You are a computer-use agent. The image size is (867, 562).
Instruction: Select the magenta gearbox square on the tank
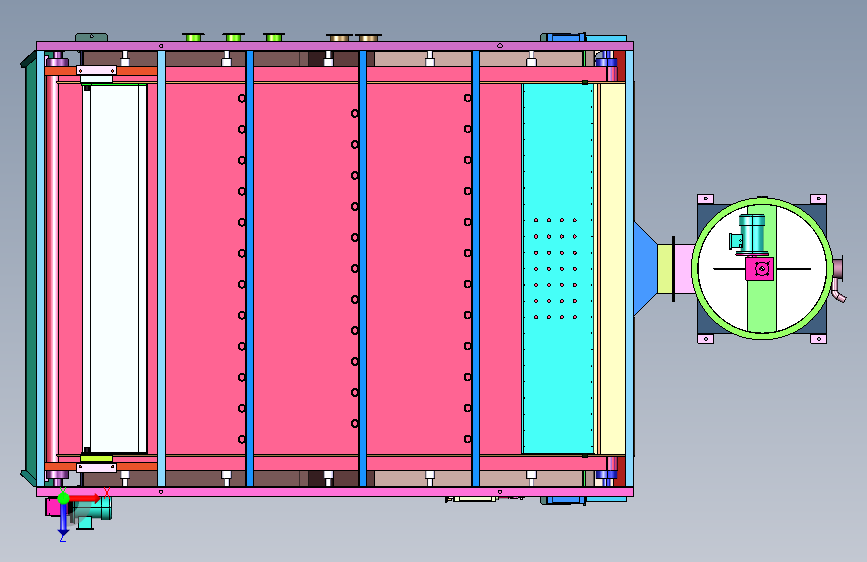coord(760,269)
